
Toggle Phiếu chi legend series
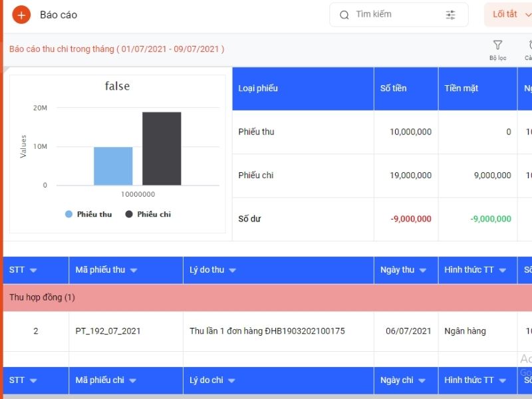pos(148,214)
